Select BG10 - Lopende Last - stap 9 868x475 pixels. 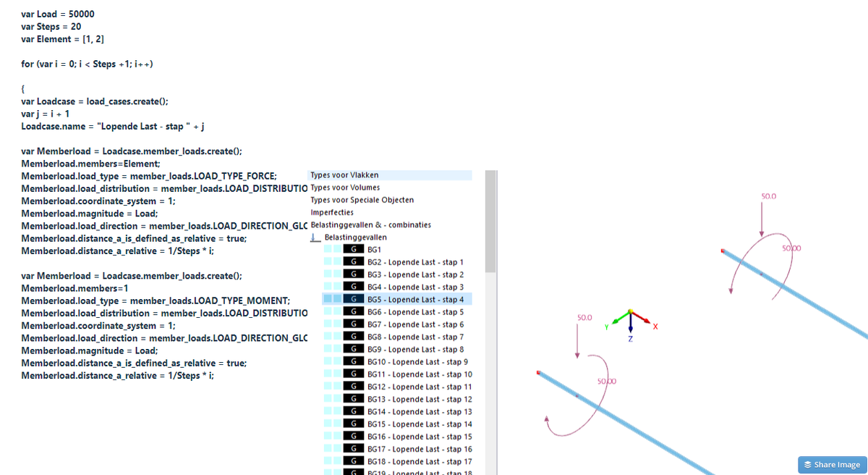[418, 361]
